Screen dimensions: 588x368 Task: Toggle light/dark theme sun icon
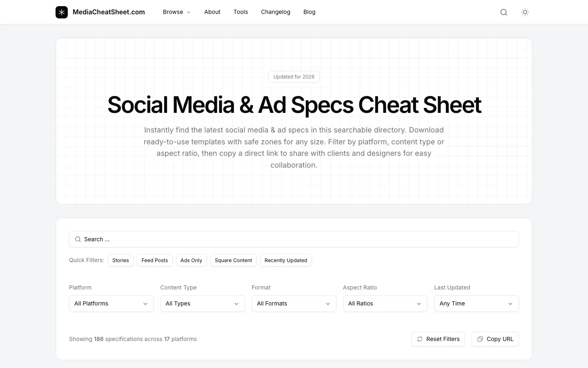click(525, 12)
